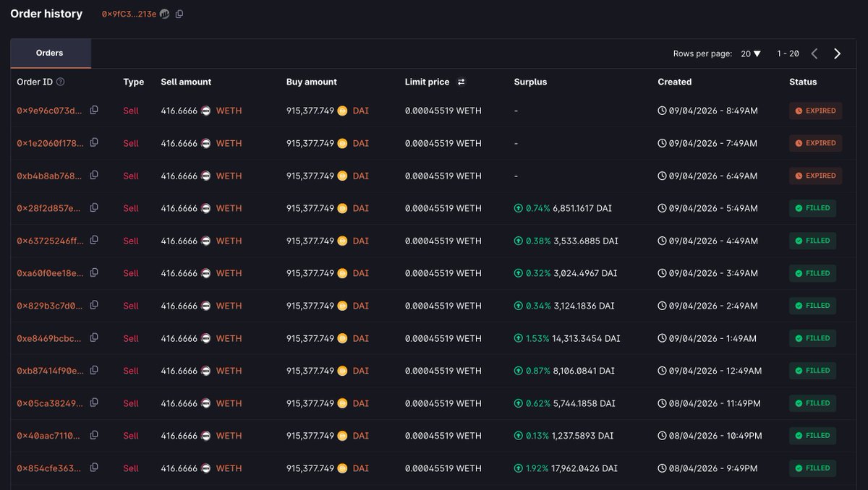
Task: Copy order ID 0xa60f0ee18e...
Action: (94, 272)
